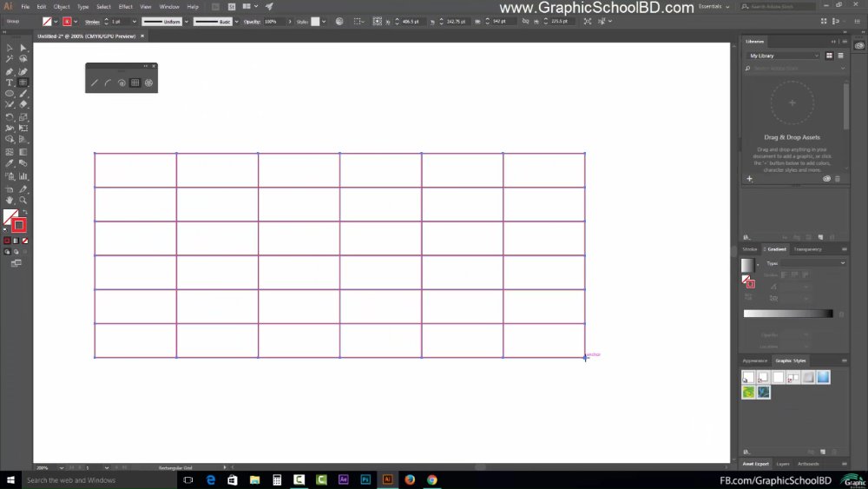Select the blue graphic style swatch
Image resolution: width=868 pixels, height=489 pixels.
(x=823, y=377)
